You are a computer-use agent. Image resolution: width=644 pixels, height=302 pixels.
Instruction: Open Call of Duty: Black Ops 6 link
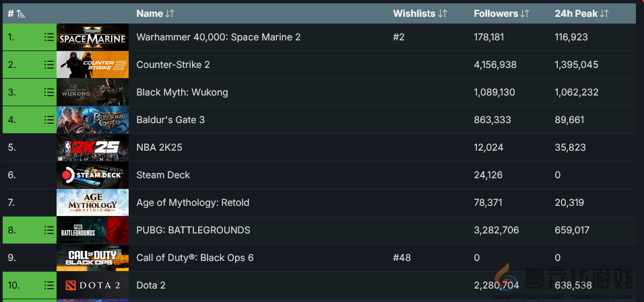pyautogui.click(x=195, y=258)
